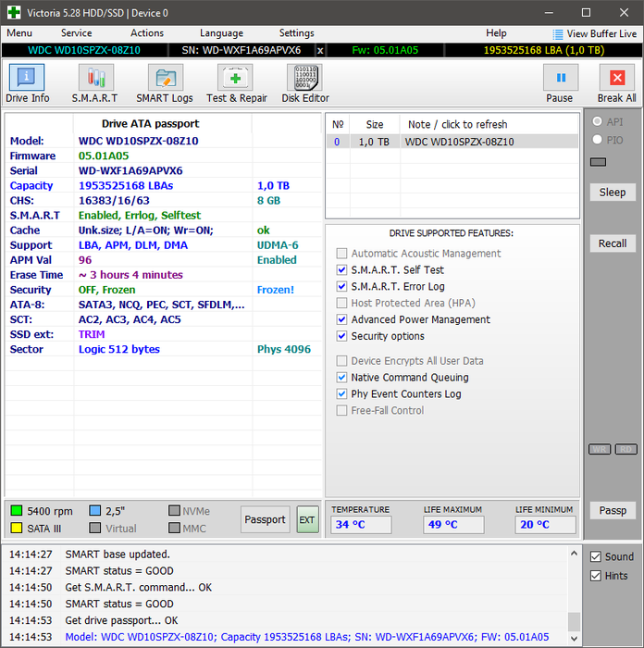This screenshot has height=648, width=644.
Task: Click the 20 °C life minimum field
Action: [x=545, y=525]
